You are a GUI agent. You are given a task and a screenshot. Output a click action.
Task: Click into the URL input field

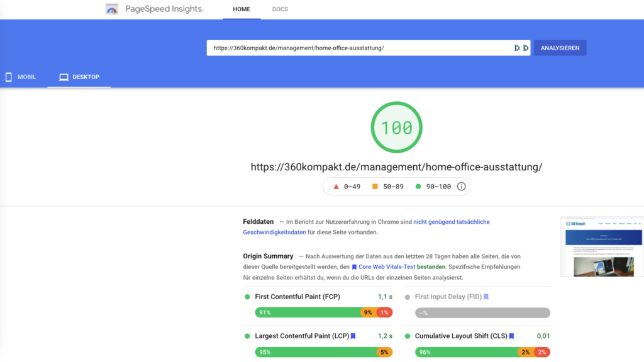point(369,48)
